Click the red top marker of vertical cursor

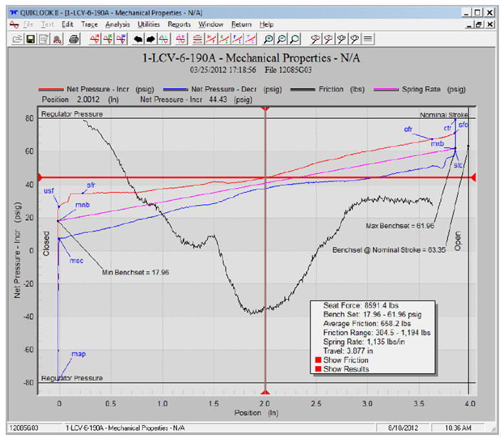[x=265, y=109]
